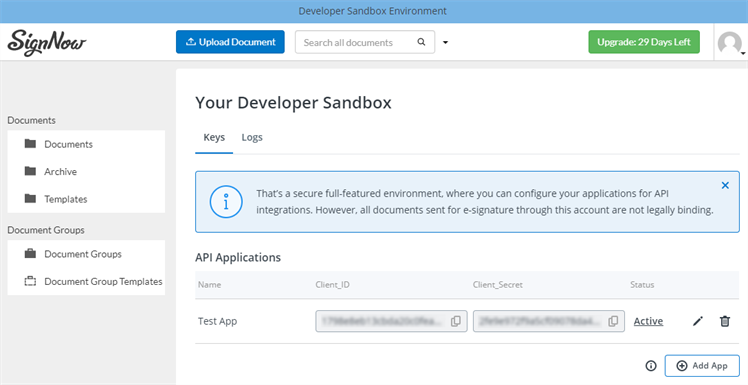The width and height of the screenshot is (748, 385).
Task: Click the magnifier search icon
Action: [x=421, y=42]
